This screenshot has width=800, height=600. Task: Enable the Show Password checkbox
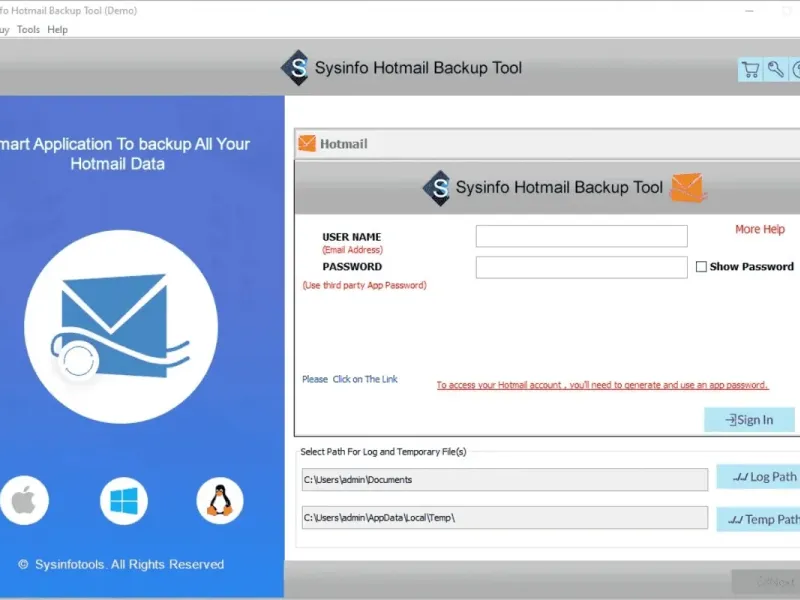tap(702, 266)
